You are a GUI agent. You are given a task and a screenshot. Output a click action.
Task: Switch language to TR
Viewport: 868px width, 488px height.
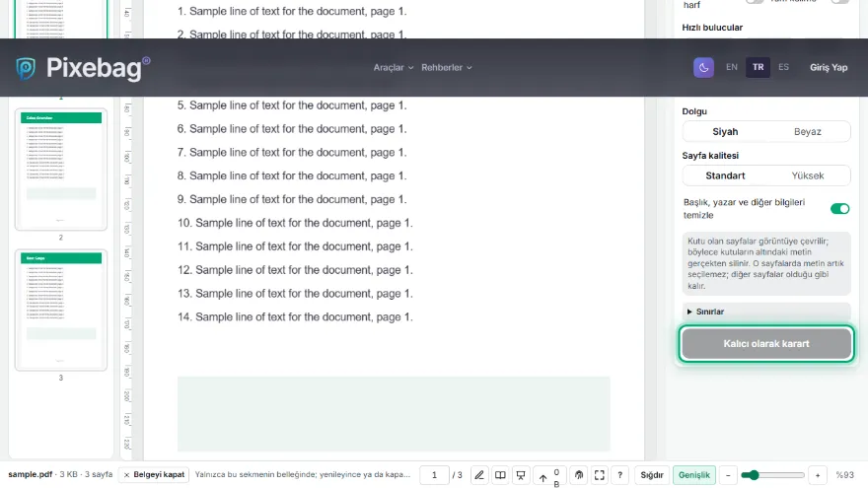[758, 67]
